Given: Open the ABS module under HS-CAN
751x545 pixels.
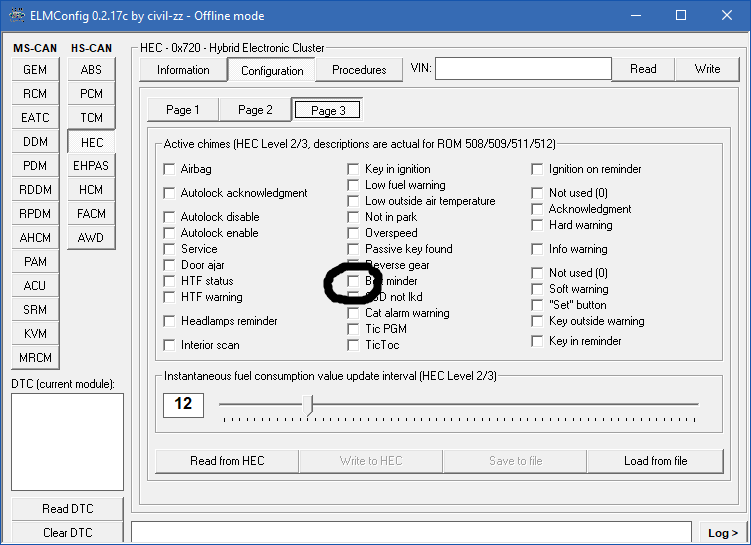Looking at the screenshot, I should coord(91,70).
